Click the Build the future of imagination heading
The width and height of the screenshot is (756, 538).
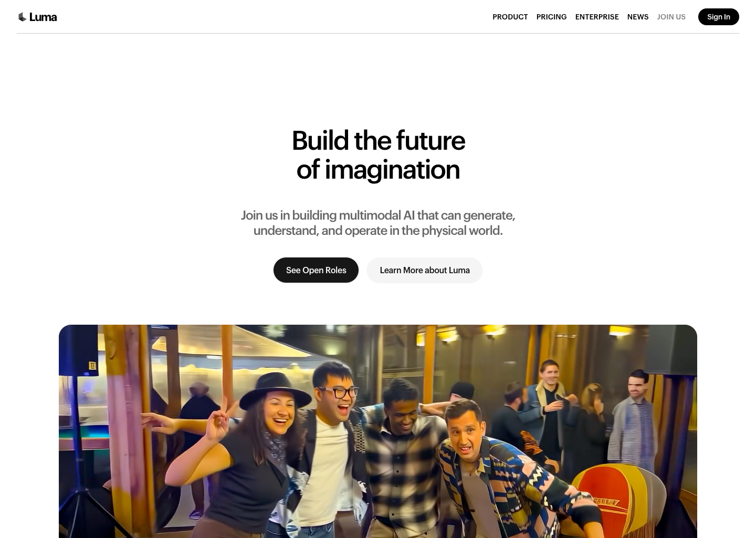(378, 155)
